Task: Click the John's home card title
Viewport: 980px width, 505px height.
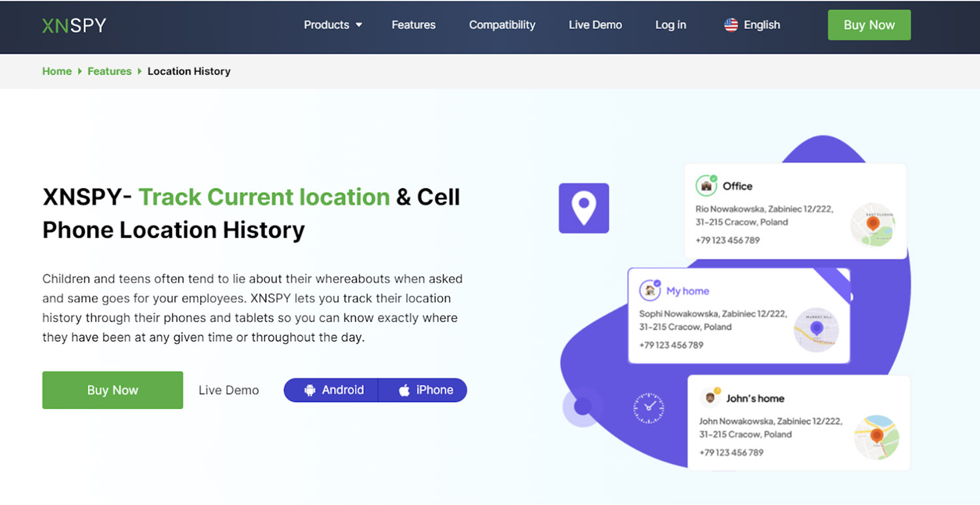Action: (755, 398)
